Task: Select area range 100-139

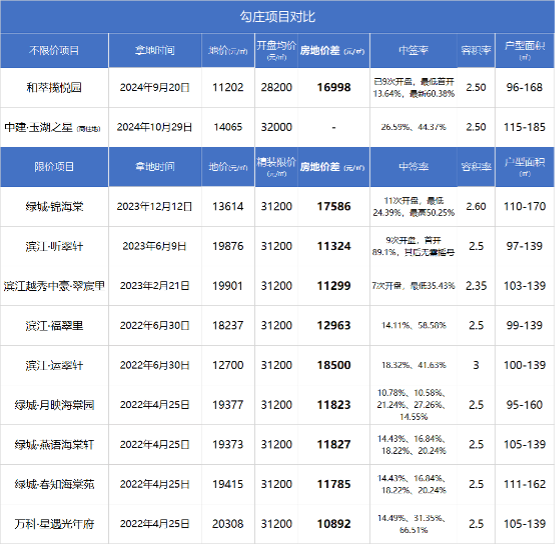Action: [x=524, y=365]
